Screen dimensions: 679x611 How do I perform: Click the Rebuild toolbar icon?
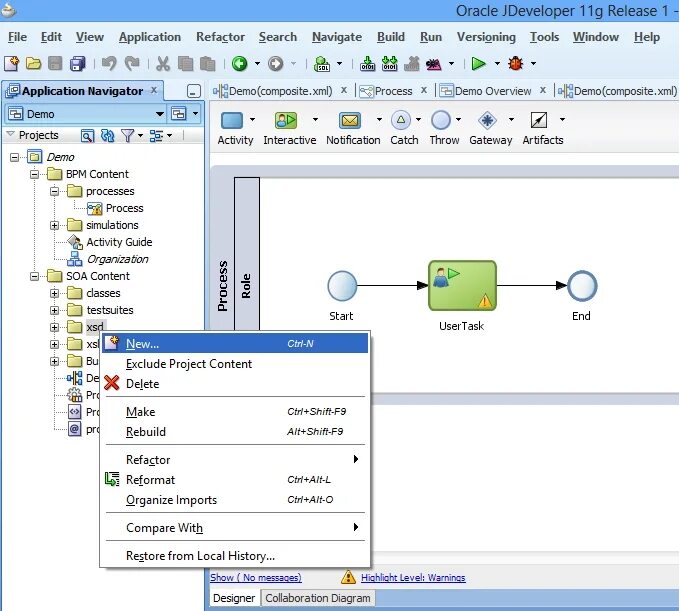point(390,64)
